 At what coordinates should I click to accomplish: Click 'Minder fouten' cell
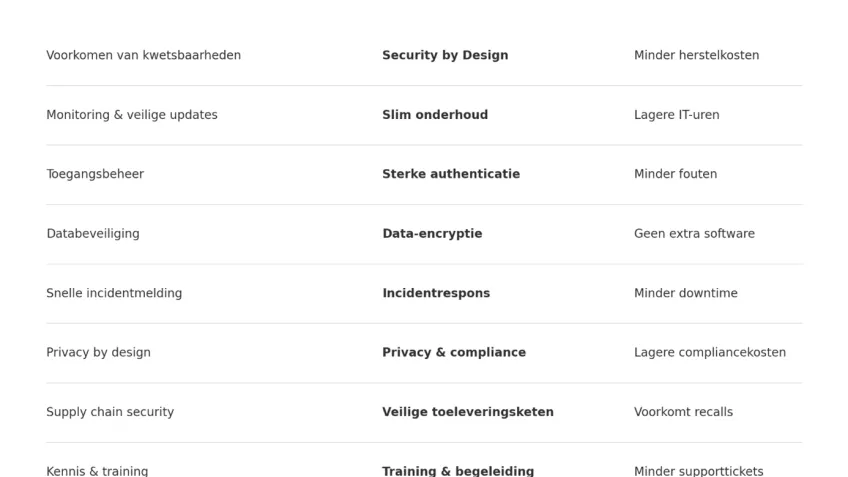tap(675, 174)
